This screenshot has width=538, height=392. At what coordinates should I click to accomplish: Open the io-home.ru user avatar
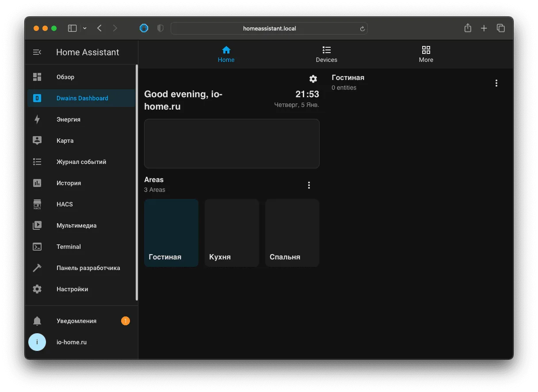point(37,342)
